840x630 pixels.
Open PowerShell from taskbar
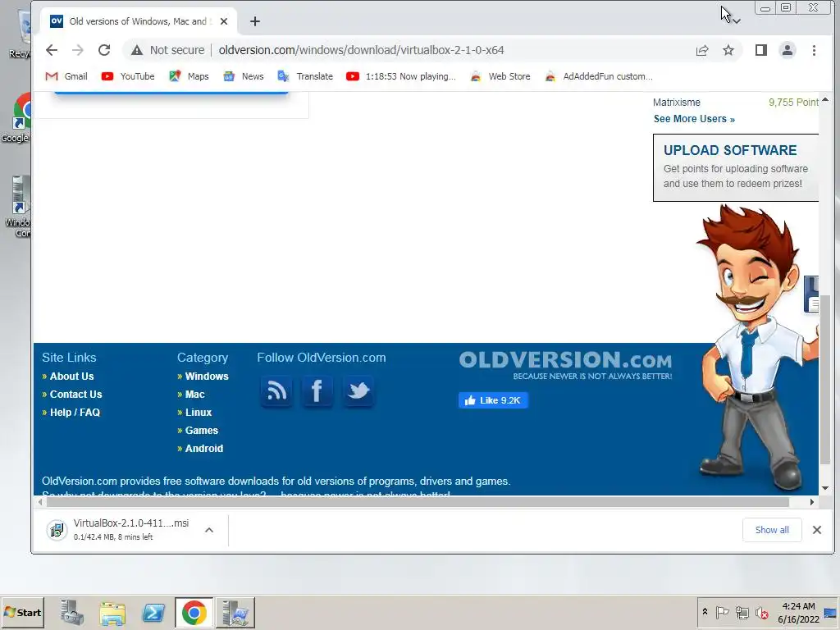(153, 613)
